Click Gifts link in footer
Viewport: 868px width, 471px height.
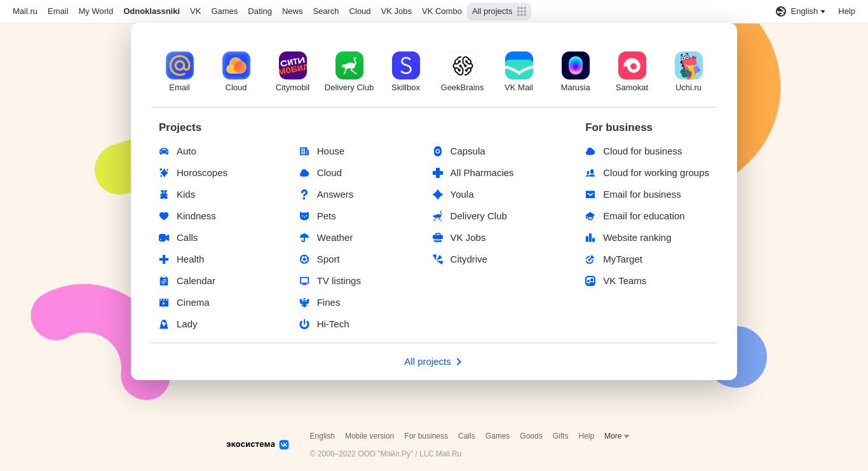(560, 436)
